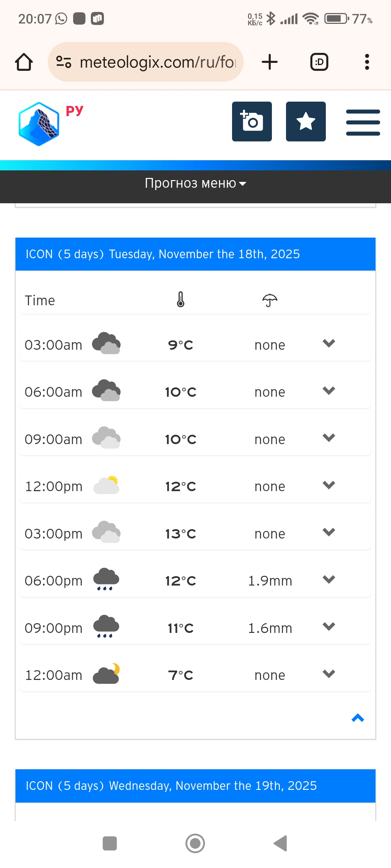Add page to favorites with star

[x=306, y=122]
